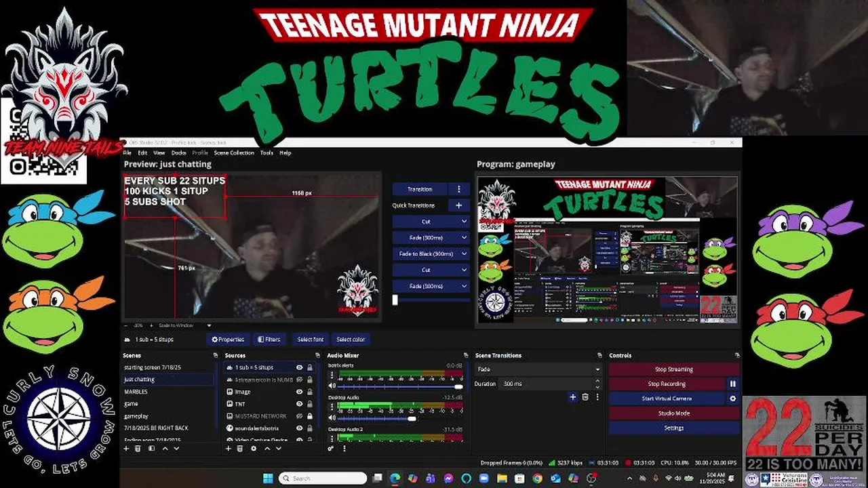
Task: Unlock the MUSTARD NETWORK source lock
Action: [310, 416]
